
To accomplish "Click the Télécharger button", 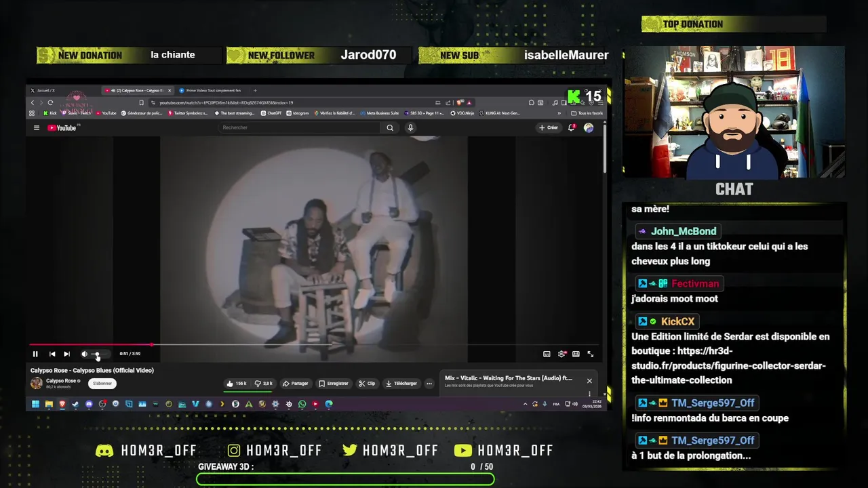I will point(401,384).
